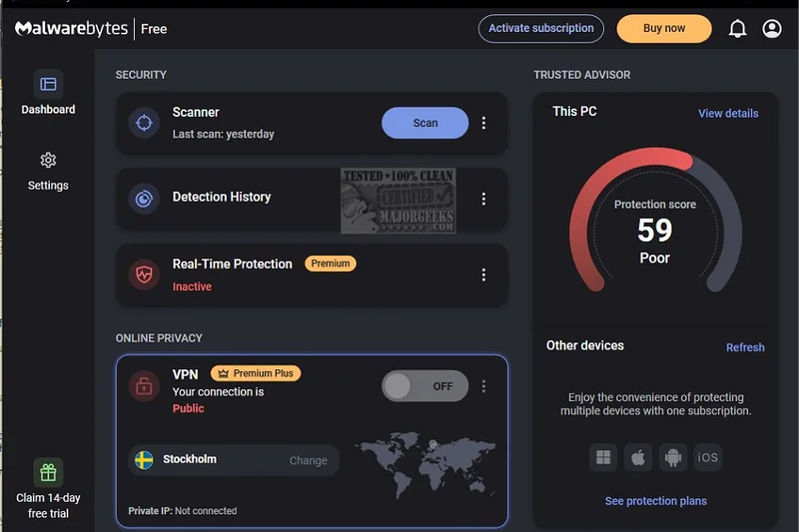Refresh the Other devices list
This screenshot has width=799, height=532.
[745, 347]
